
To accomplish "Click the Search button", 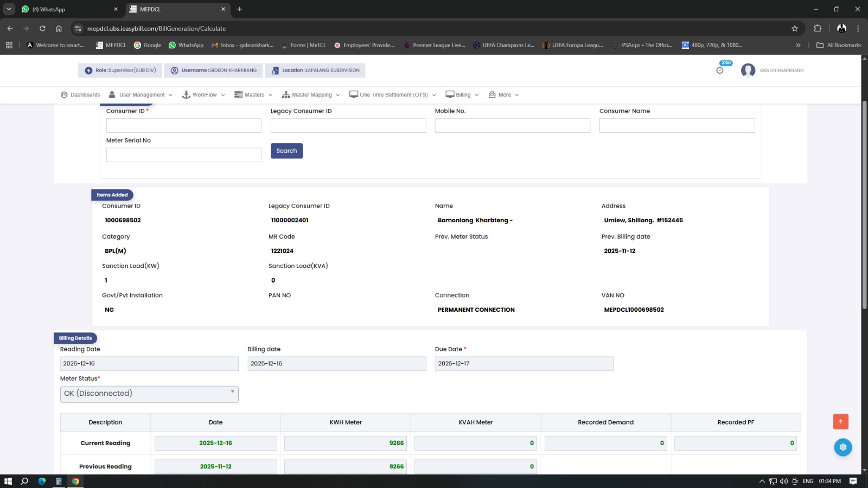I will point(286,151).
